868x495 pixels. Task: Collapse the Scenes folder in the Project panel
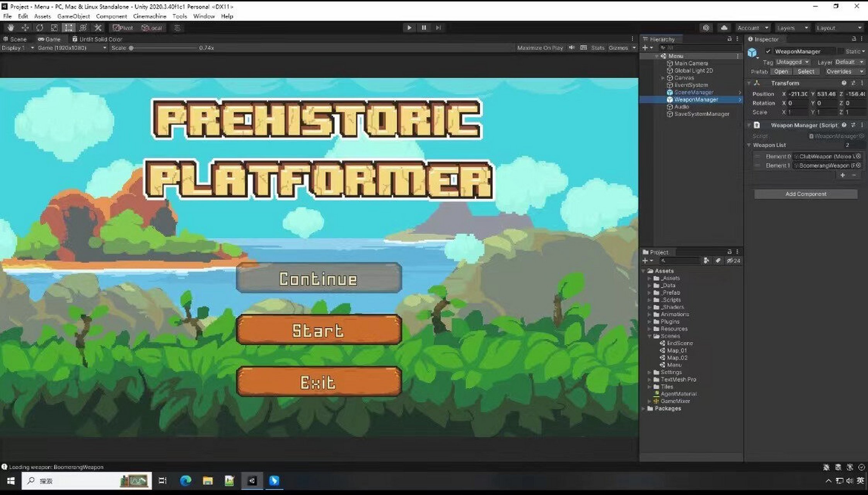pyautogui.click(x=650, y=336)
